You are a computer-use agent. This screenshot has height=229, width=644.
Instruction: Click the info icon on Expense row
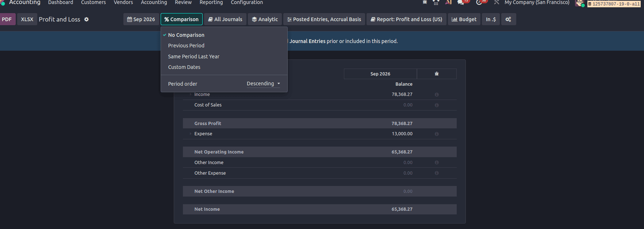coord(437,134)
